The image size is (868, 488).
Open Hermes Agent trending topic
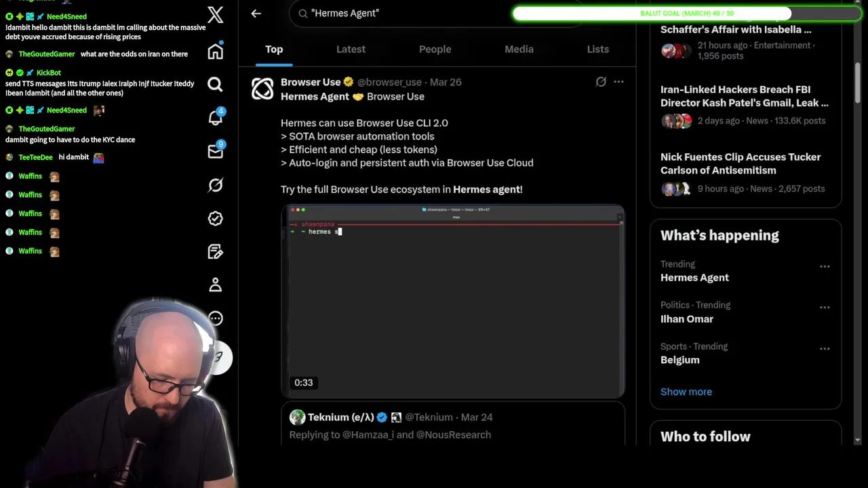(x=694, y=278)
